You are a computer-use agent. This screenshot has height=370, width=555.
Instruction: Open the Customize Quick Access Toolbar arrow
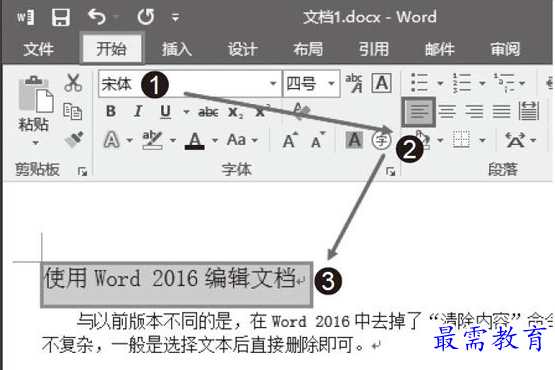pos(175,17)
